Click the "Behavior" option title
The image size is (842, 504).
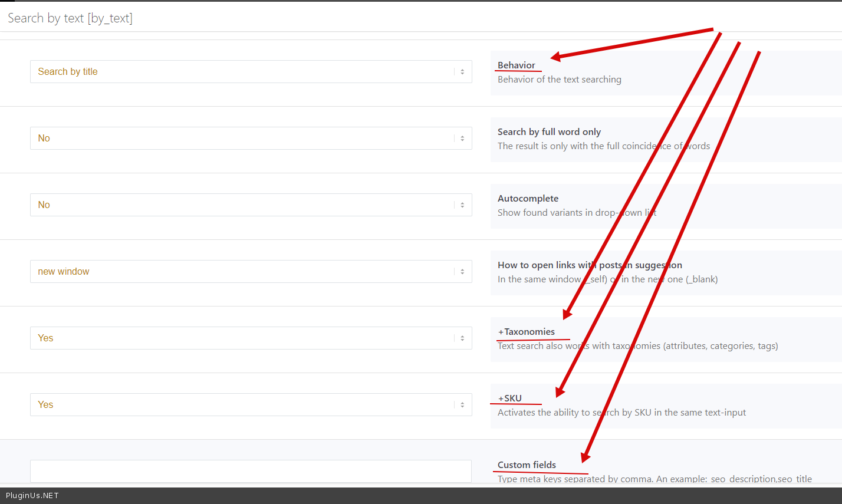pos(517,65)
